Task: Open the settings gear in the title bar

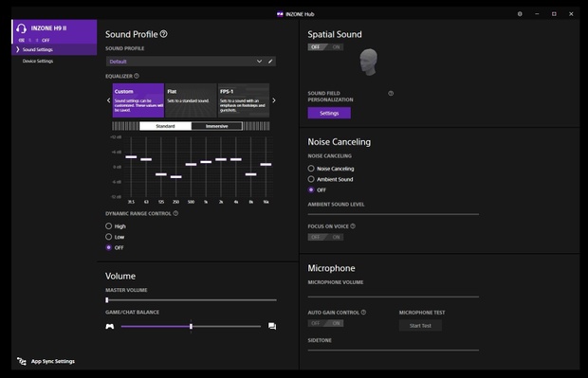Action: pos(520,14)
